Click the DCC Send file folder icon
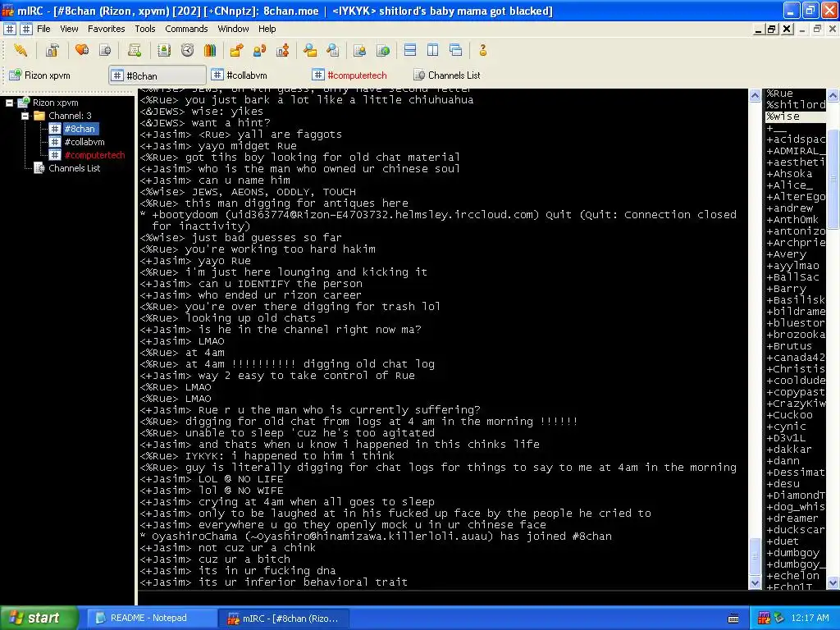Image resolution: width=840 pixels, height=630 pixels. (x=236, y=50)
